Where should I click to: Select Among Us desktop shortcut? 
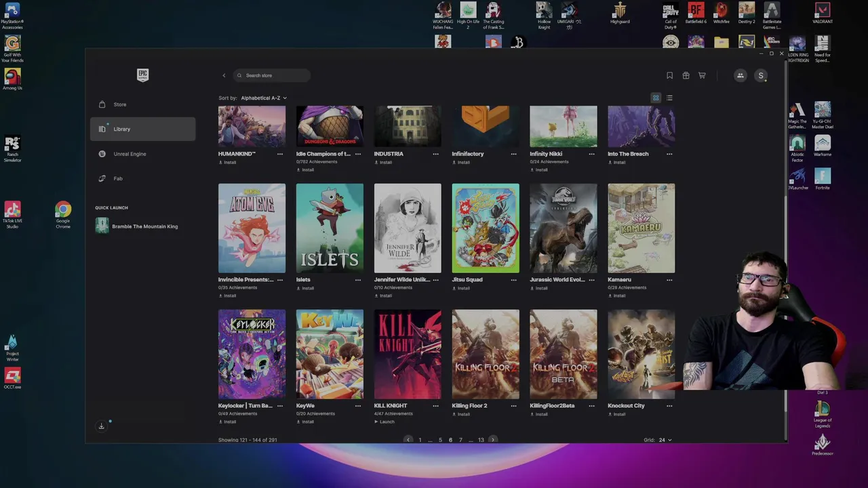click(12, 79)
